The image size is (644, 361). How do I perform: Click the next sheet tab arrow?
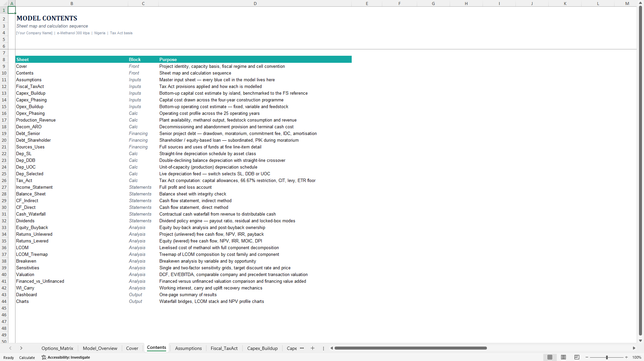[x=21, y=348]
